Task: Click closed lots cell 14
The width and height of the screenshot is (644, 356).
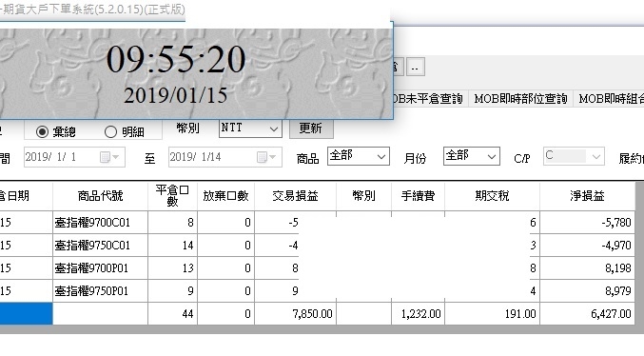Action: point(172,246)
